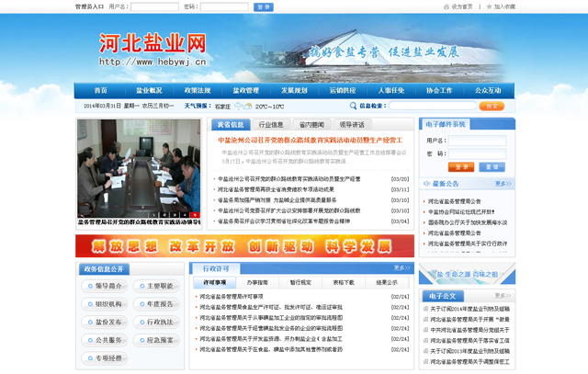Click the 解放思想 改革开放 red banner
Viewport: 588px width, 374px height.
[244, 246]
